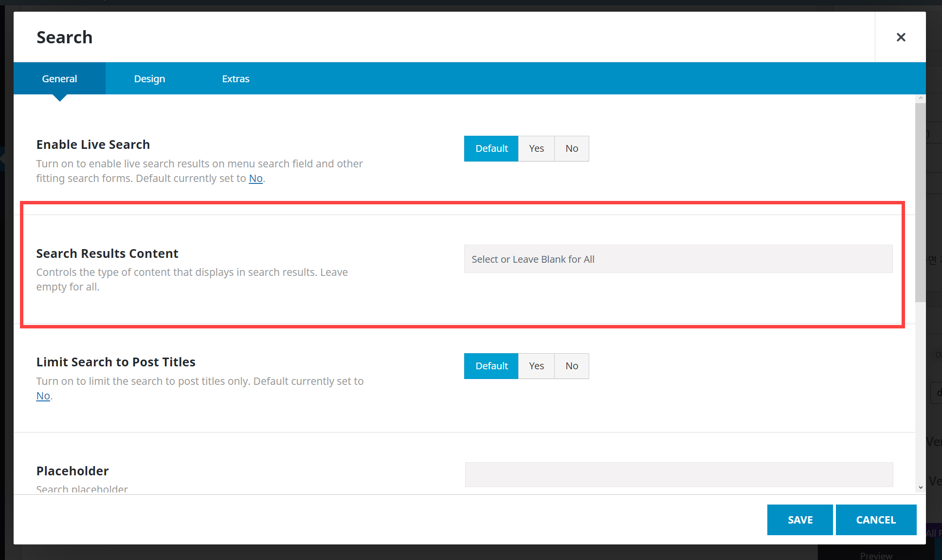The width and height of the screenshot is (942, 560).
Task: Set Limit Search to Post Titles No
Action: 571,366
